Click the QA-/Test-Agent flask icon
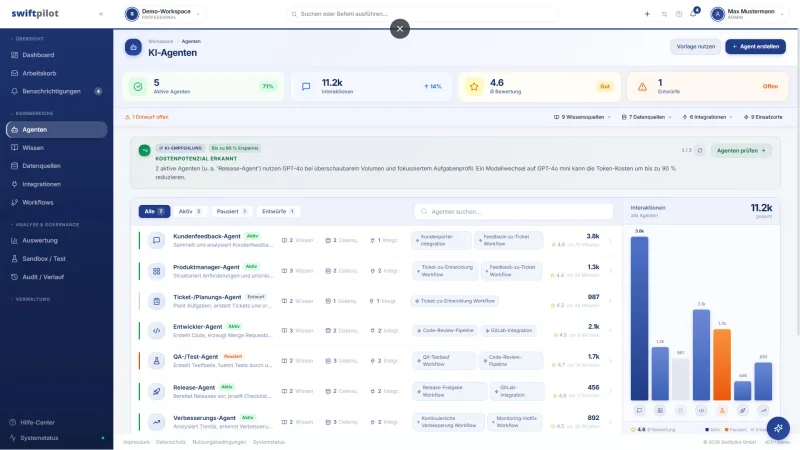This screenshot has width=800, height=450. tap(157, 361)
